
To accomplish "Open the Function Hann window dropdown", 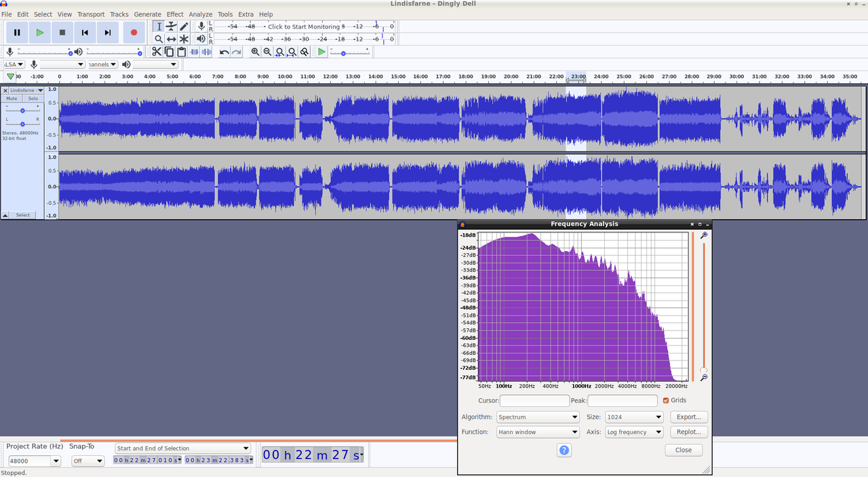I will [538, 432].
